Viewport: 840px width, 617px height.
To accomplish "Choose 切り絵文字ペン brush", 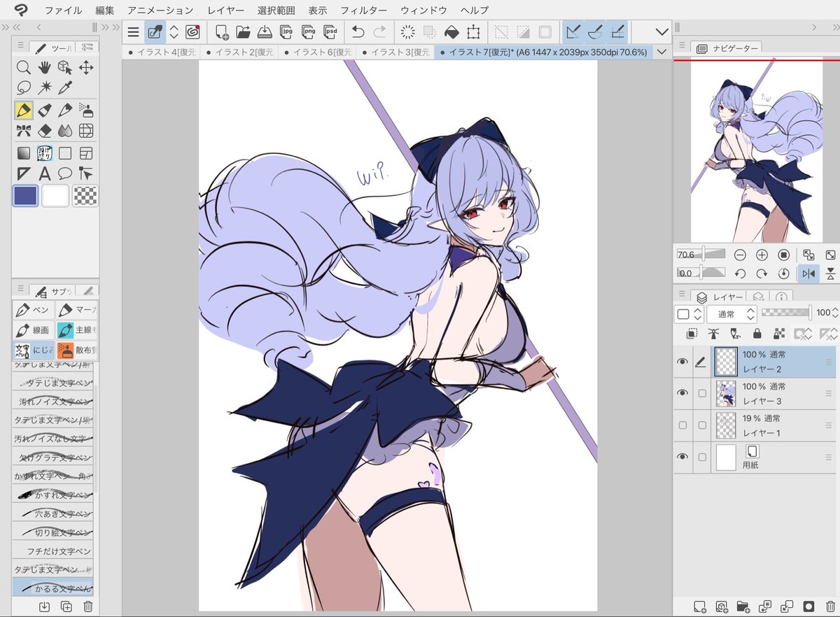I will click(x=53, y=533).
